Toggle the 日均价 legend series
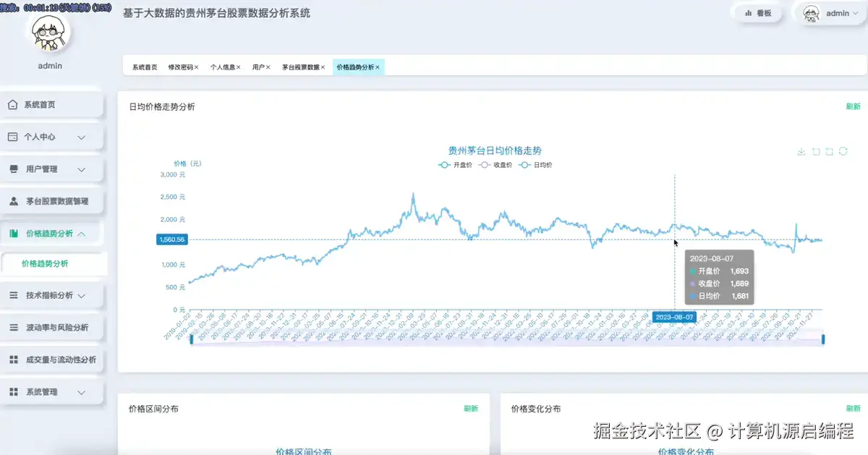The width and height of the screenshot is (868, 455). [536, 165]
